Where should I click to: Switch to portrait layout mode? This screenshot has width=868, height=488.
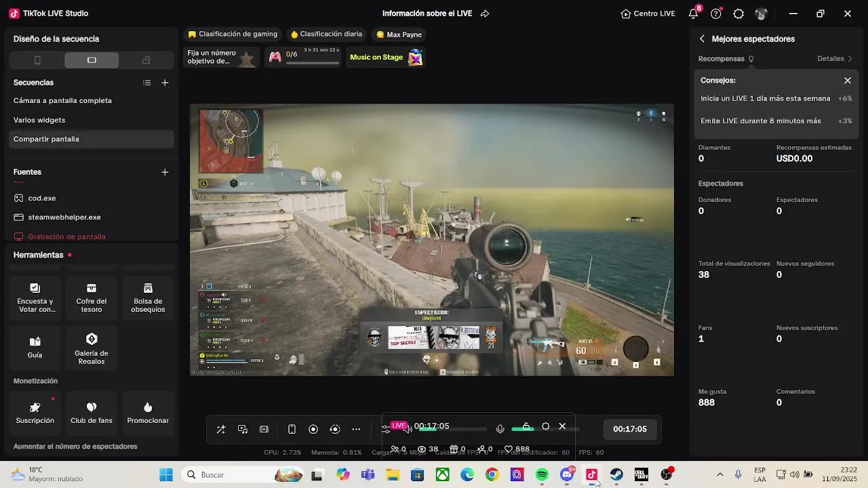pyautogui.click(x=37, y=60)
